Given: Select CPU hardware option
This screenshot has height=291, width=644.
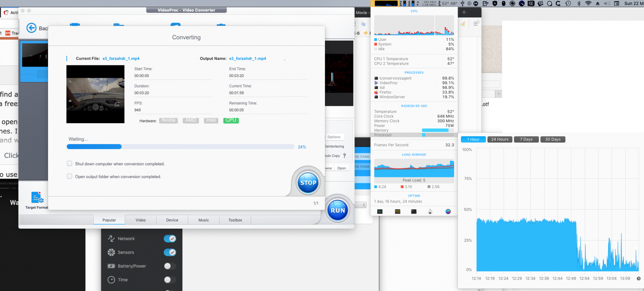Looking at the screenshot, I should pos(231,120).
